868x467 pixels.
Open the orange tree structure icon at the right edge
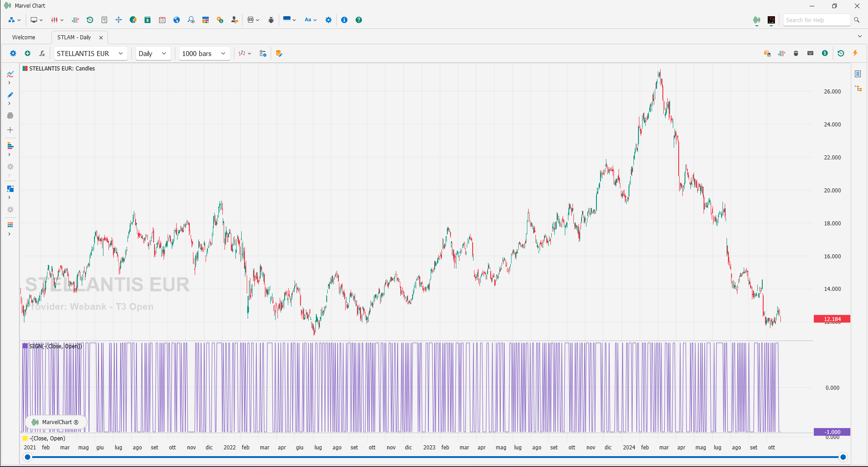pyautogui.click(x=859, y=89)
